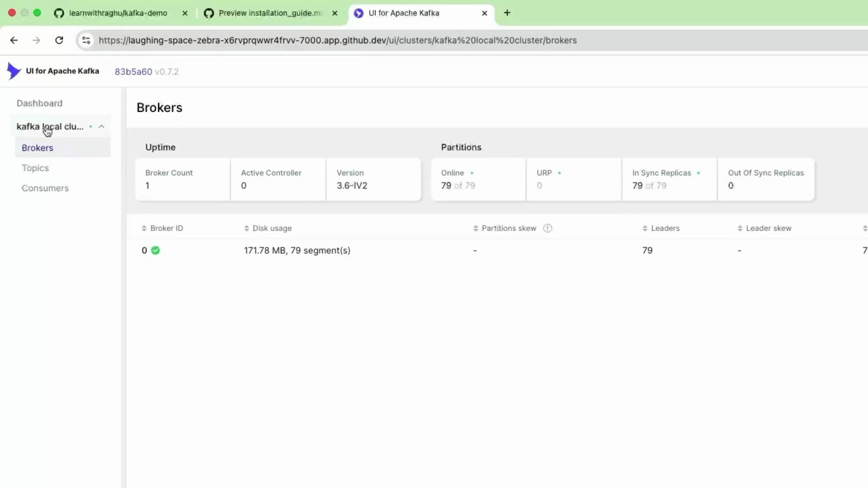The width and height of the screenshot is (868, 488).
Task: Open site information icon in address bar
Action: coord(86,40)
